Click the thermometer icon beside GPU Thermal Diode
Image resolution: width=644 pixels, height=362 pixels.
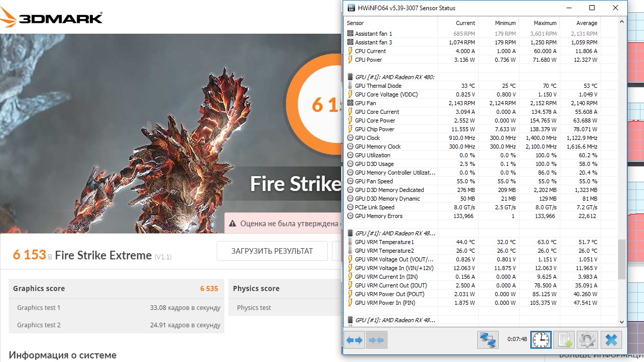350,86
